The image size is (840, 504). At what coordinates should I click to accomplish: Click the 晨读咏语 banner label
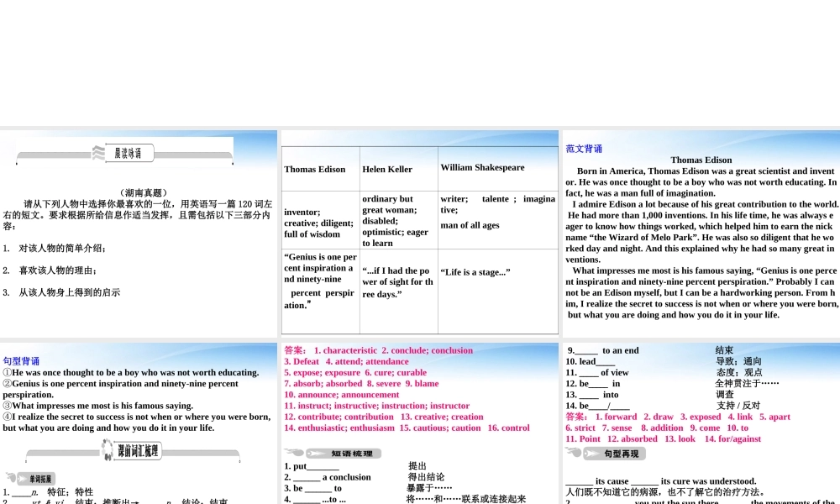click(x=128, y=153)
